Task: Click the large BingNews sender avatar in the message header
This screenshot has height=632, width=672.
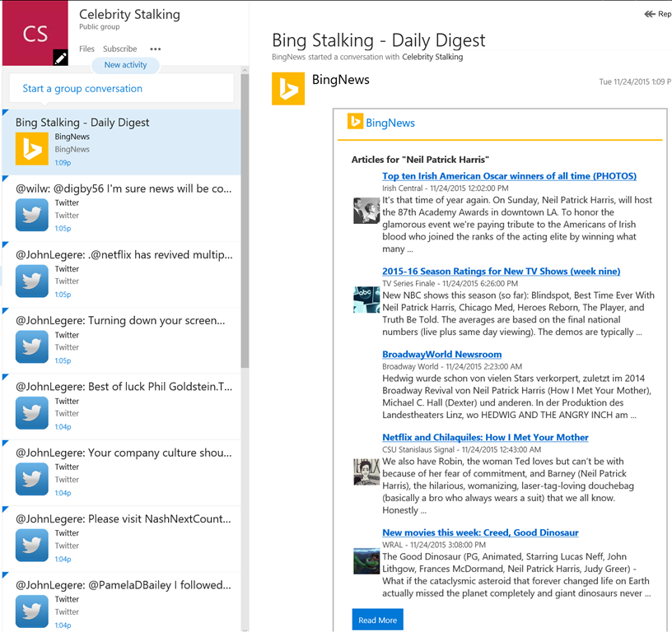Action: [288, 89]
